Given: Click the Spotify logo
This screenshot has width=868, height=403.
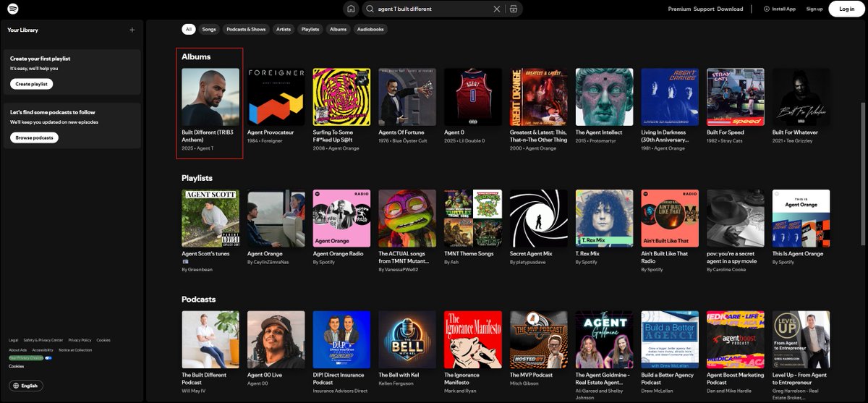Looking at the screenshot, I should pos(14,9).
